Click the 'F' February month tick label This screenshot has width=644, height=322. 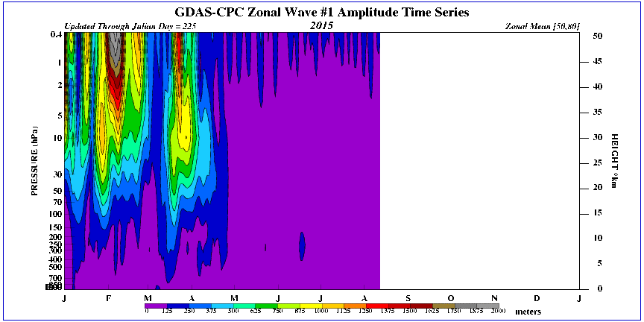108,297
